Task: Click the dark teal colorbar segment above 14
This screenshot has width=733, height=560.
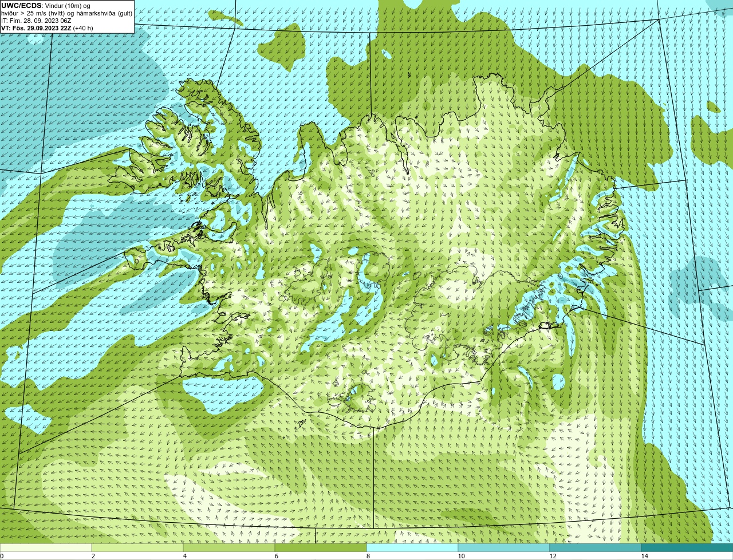Action: tap(687, 547)
